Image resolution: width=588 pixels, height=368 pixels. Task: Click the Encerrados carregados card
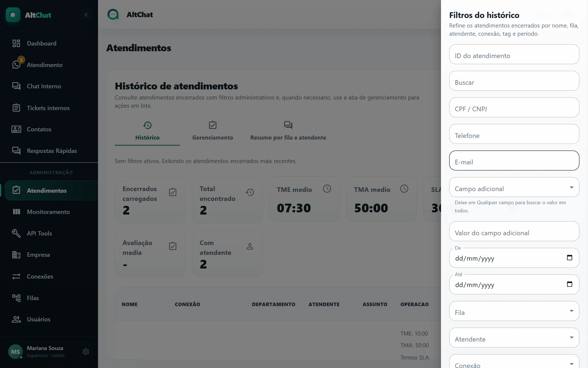pos(150,200)
